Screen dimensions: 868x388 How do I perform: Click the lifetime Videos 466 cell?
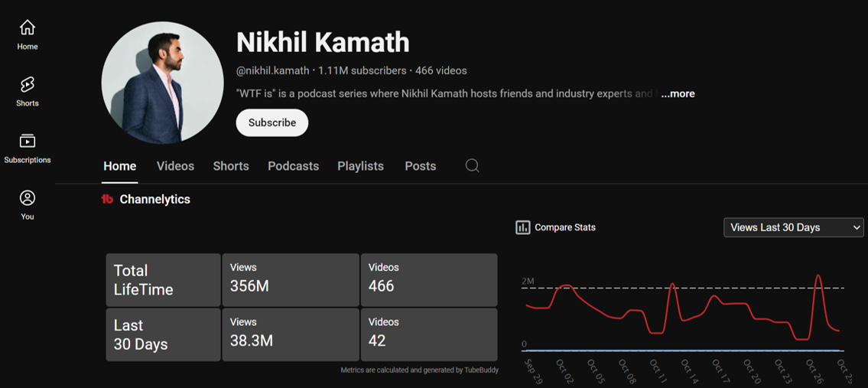pos(429,280)
